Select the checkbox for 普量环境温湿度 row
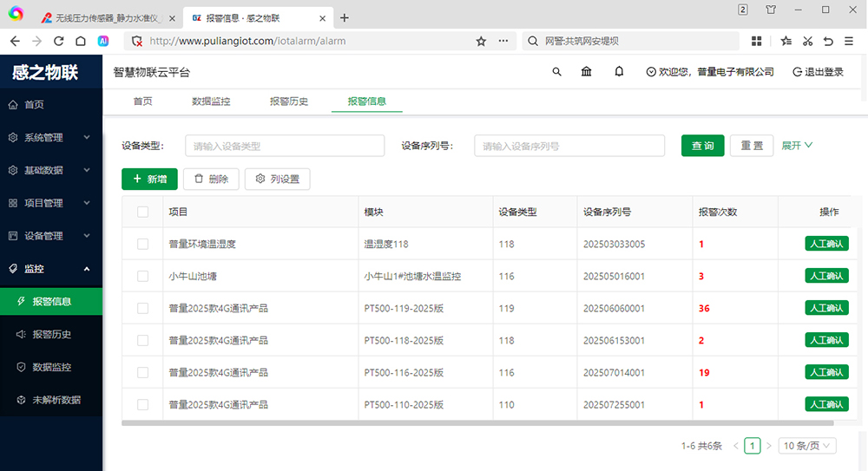 coord(143,245)
